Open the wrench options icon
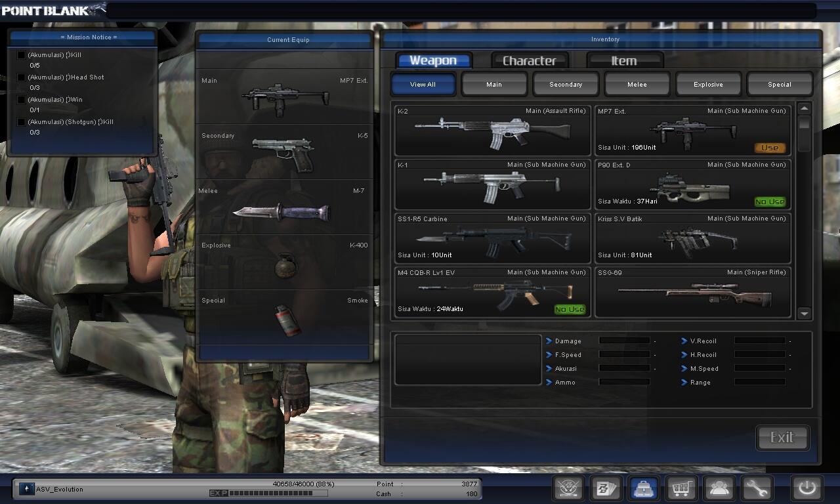The width and height of the screenshot is (840, 504). (x=757, y=488)
